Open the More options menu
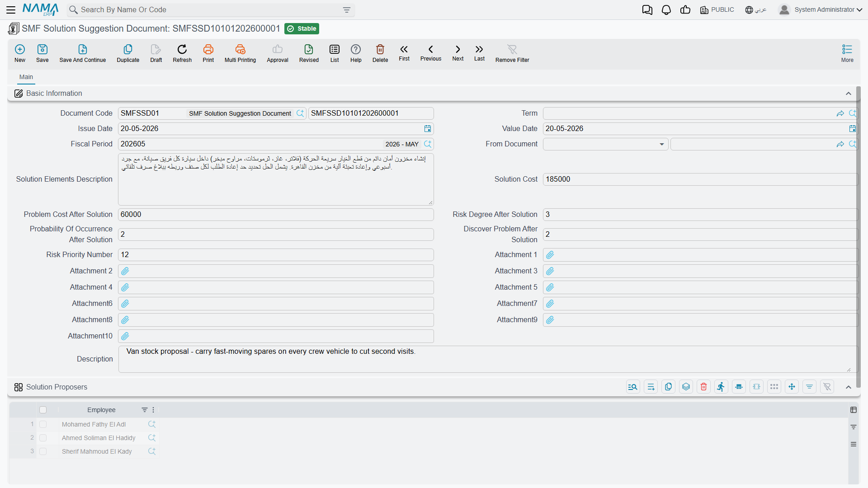The image size is (868, 488). pos(847,53)
